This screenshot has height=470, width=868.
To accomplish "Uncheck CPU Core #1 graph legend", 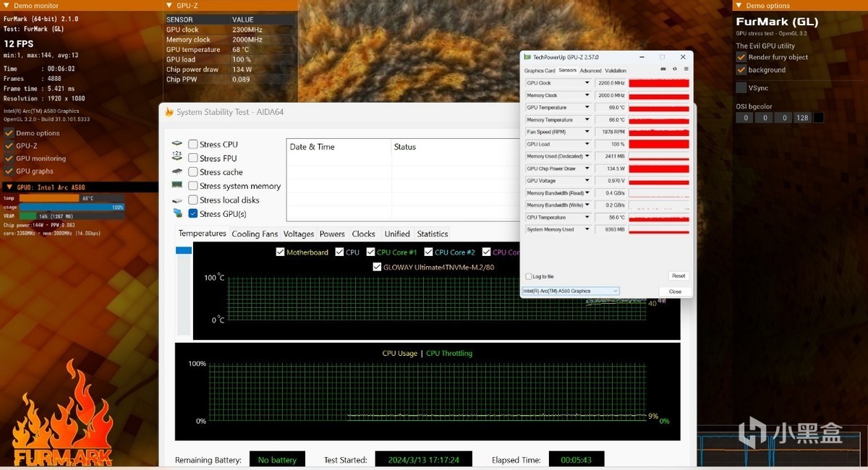I will 370,252.
